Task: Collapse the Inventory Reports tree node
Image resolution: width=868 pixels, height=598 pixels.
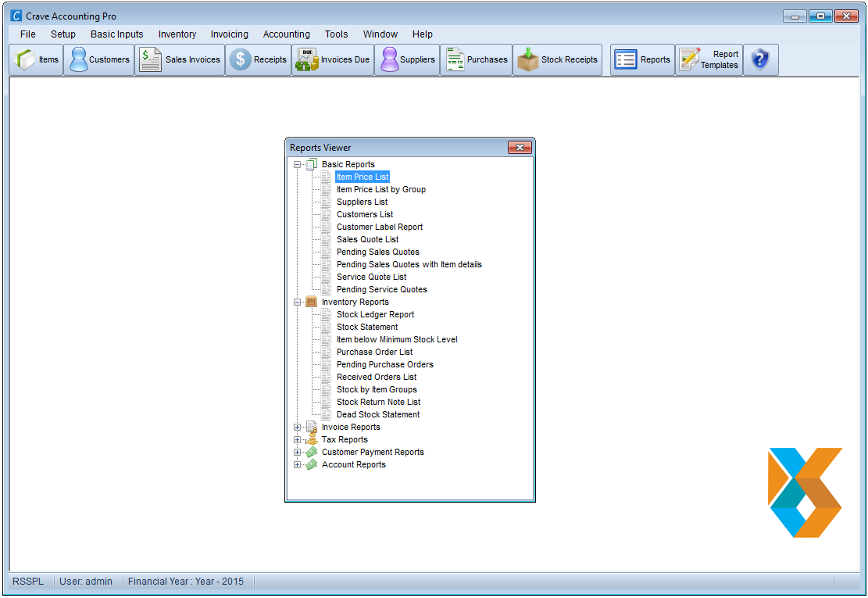Action: click(x=297, y=303)
